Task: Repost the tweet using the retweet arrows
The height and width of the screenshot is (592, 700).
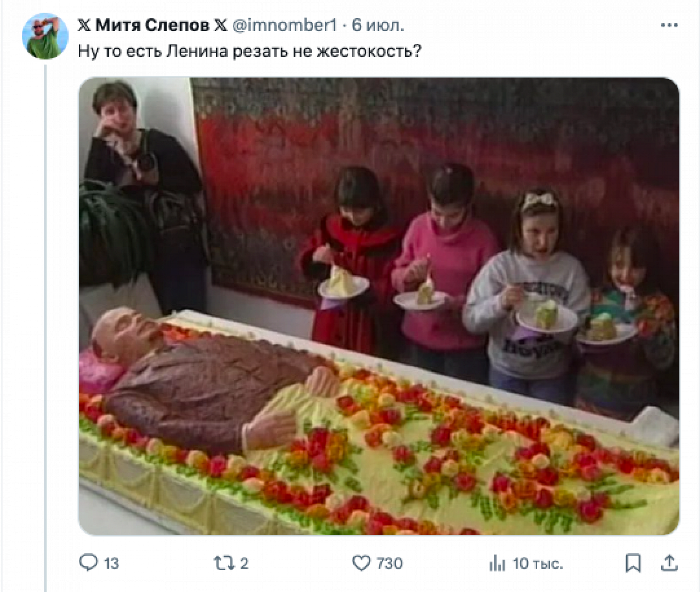Action: pyautogui.click(x=224, y=563)
